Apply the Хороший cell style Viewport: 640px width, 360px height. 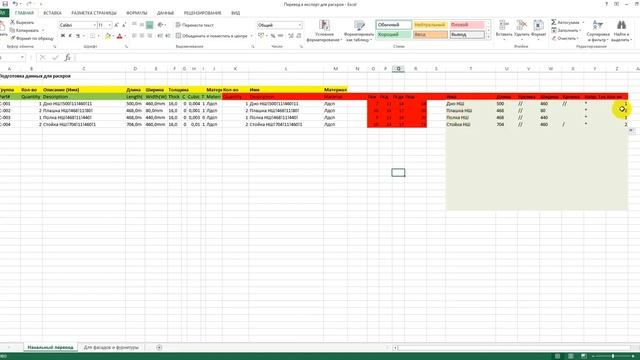click(x=393, y=35)
